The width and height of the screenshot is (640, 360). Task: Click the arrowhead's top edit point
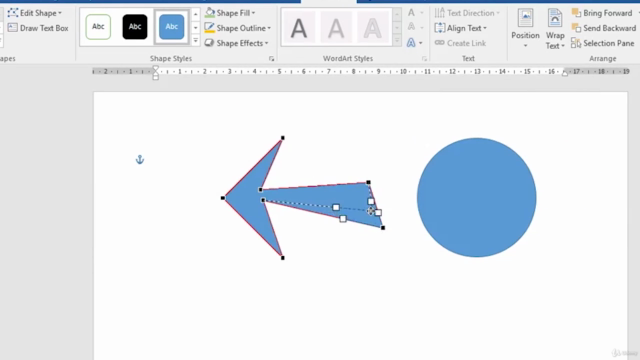(283, 138)
